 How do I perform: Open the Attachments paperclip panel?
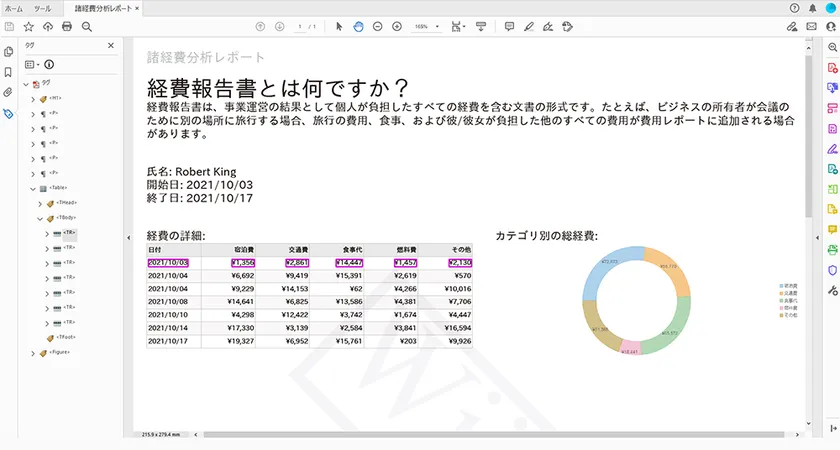pos(8,92)
